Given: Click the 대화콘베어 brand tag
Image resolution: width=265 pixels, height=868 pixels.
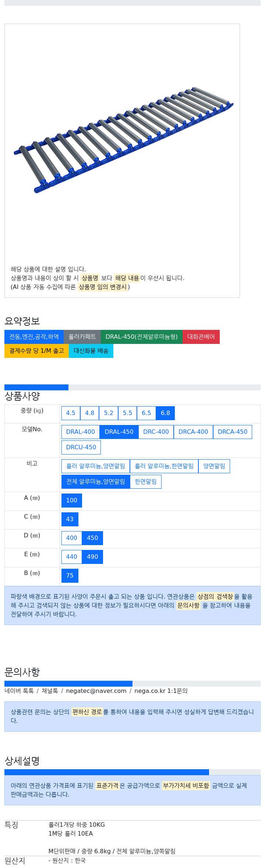Looking at the screenshot, I should (201, 337).
